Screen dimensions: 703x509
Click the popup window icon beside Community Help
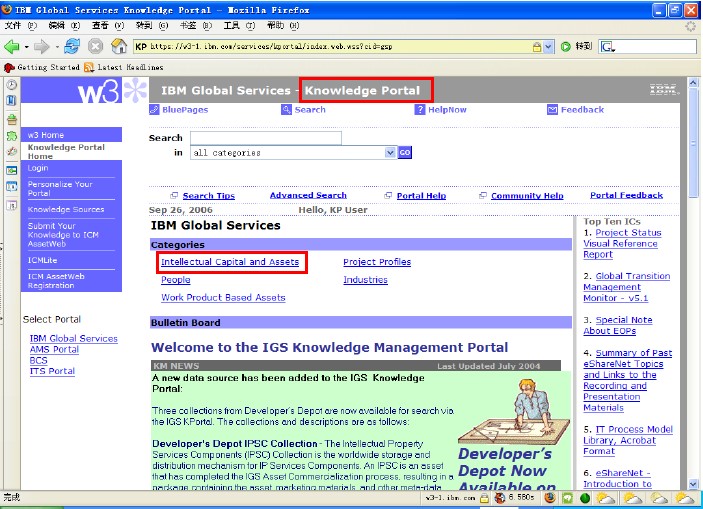tap(483, 196)
